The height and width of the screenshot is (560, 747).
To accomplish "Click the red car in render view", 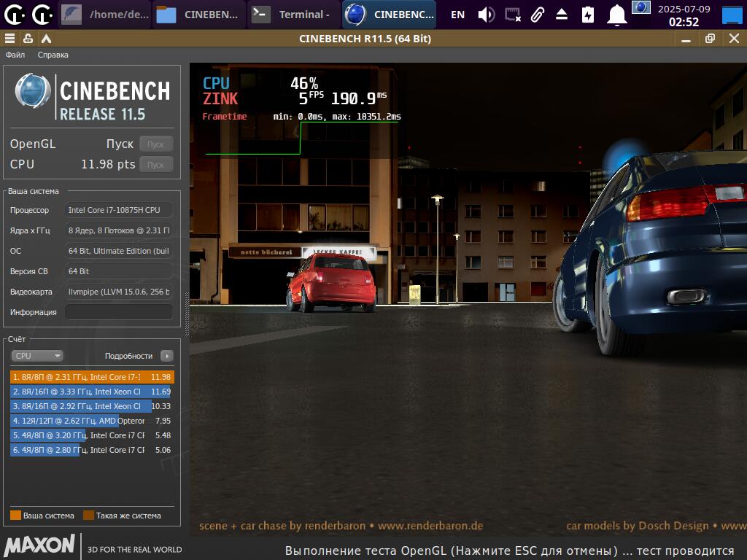I will pos(332,282).
